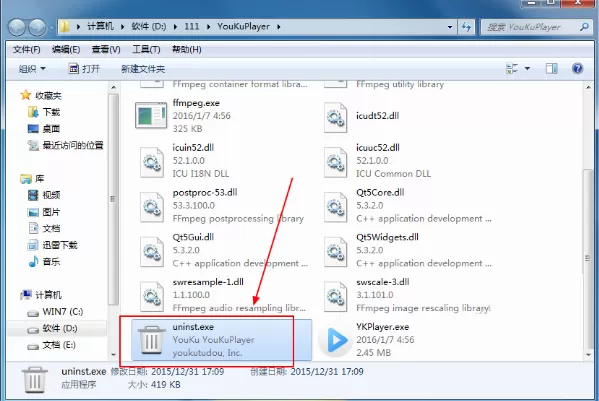Select 文档 (E:) drive

(x=52, y=345)
